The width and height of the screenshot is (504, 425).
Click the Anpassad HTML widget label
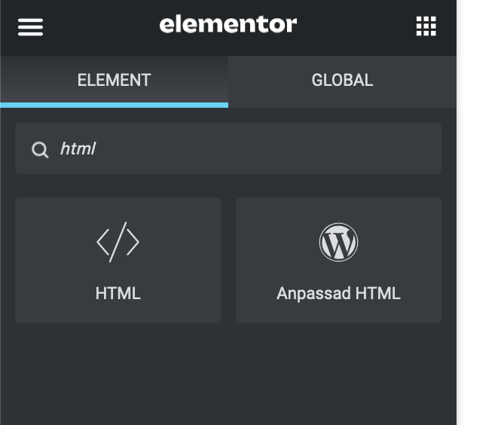338,293
